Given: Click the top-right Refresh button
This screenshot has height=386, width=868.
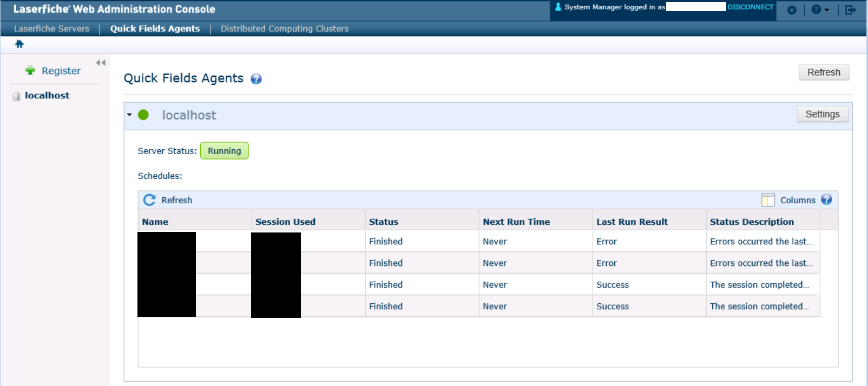Looking at the screenshot, I should [824, 72].
